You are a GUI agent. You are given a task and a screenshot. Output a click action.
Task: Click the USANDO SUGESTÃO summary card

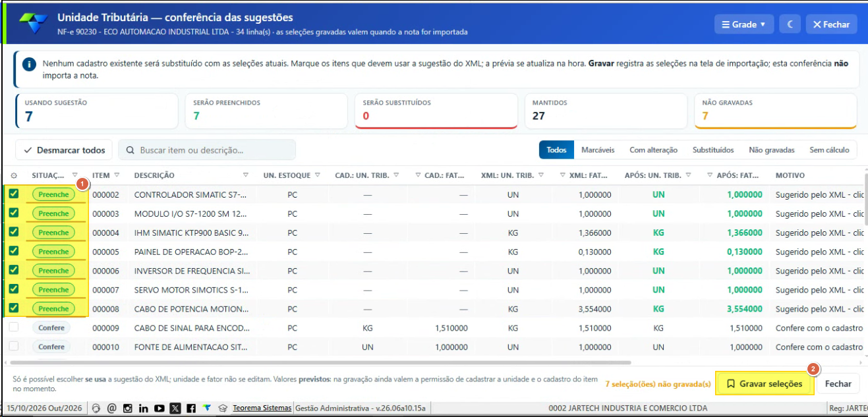pos(96,111)
